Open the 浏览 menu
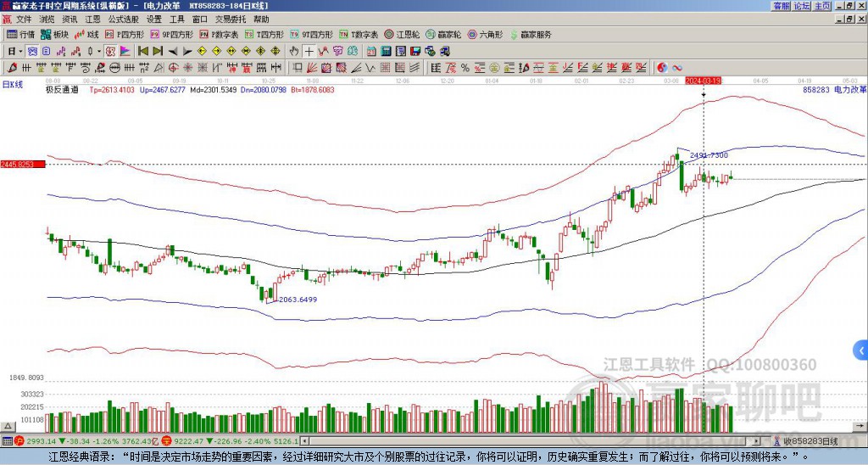This screenshot has width=868, height=465. [x=47, y=20]
